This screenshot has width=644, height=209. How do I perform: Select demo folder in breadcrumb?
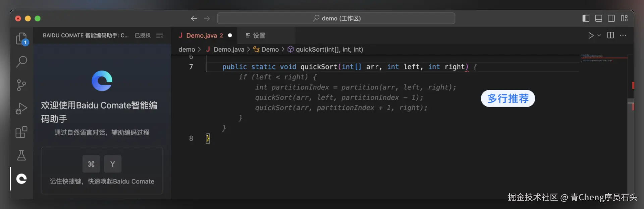pyautogui.click(x=186, y=50)
